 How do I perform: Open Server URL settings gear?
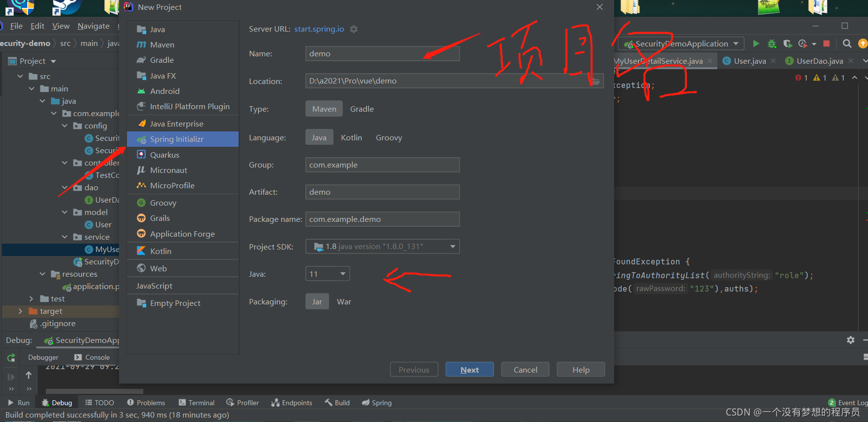[354, 29]
